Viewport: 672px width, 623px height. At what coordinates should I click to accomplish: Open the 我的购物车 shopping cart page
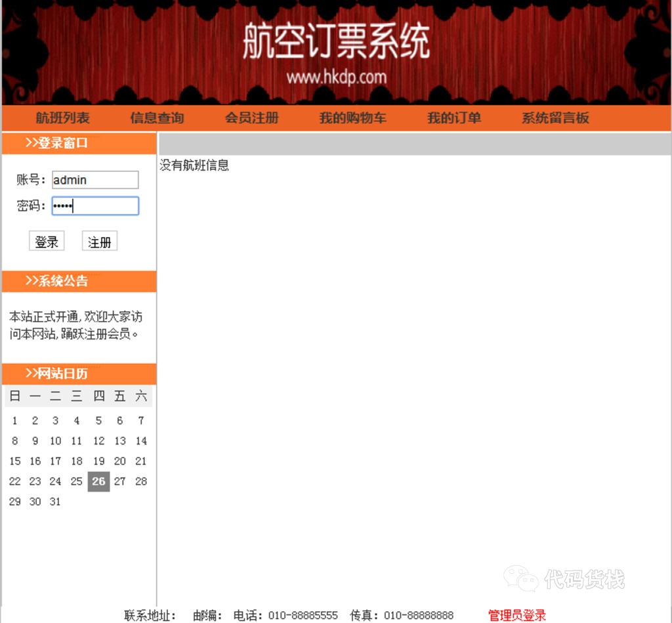352,118
